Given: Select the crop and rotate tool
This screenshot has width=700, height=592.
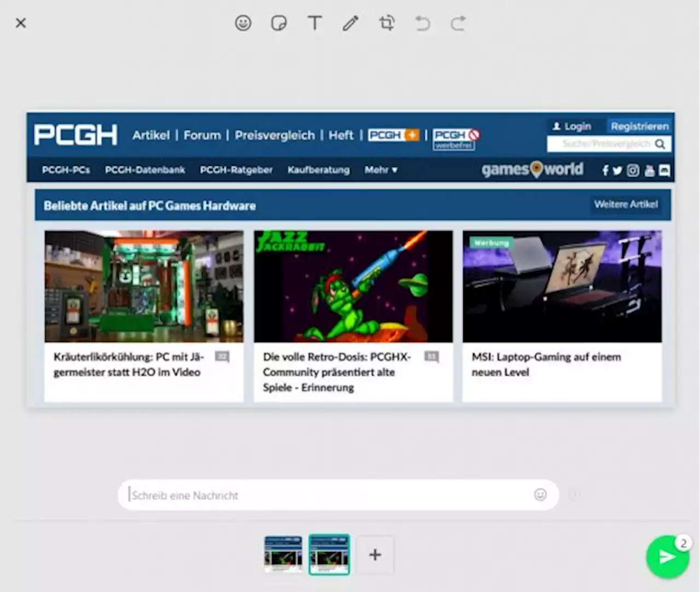Looking at the screenshot, I should [387, 23].
